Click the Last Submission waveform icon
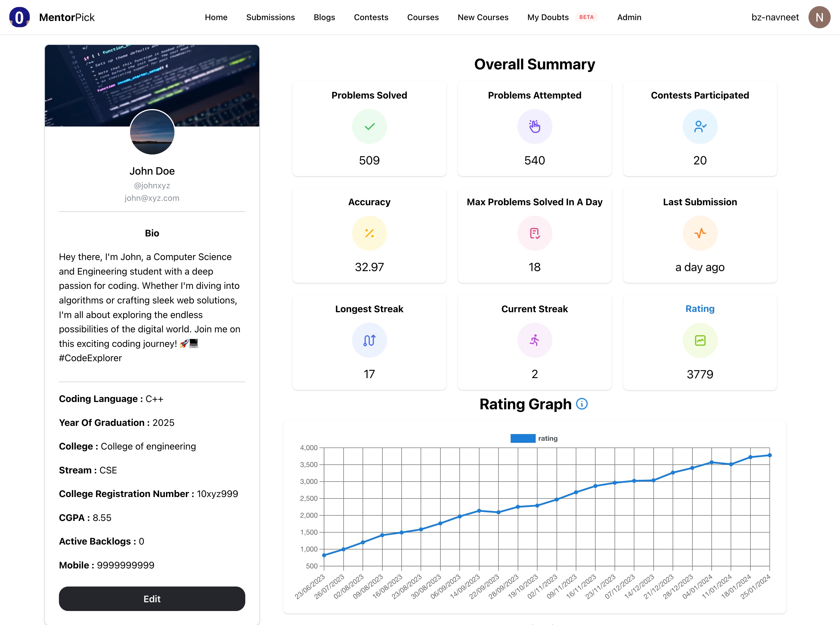The image size is (840, 625). pos(699,233)
